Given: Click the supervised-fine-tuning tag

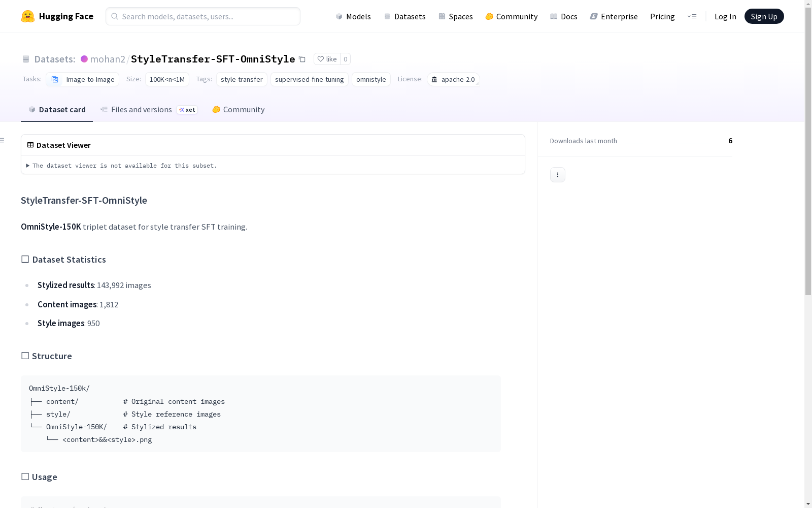Looking at the screenshot, I should (310, 79).
